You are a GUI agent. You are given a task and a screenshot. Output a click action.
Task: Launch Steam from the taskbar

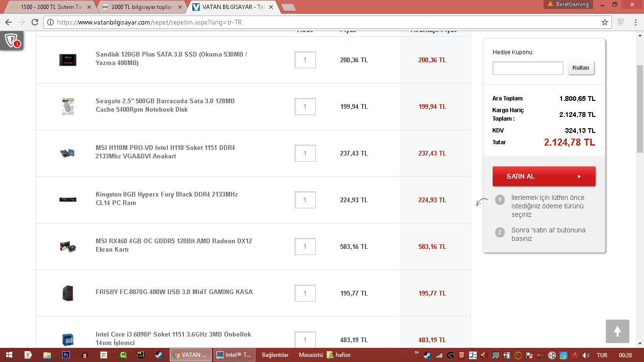coord(160,355)
